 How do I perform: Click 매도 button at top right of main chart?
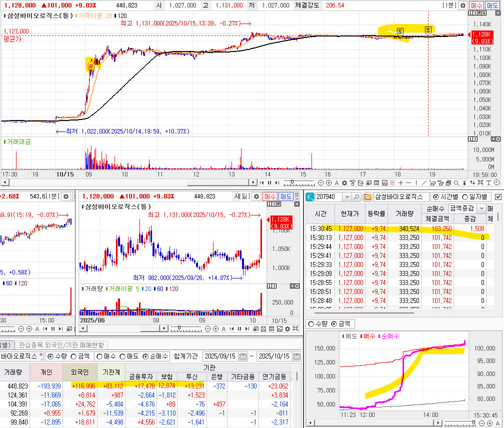492,5
